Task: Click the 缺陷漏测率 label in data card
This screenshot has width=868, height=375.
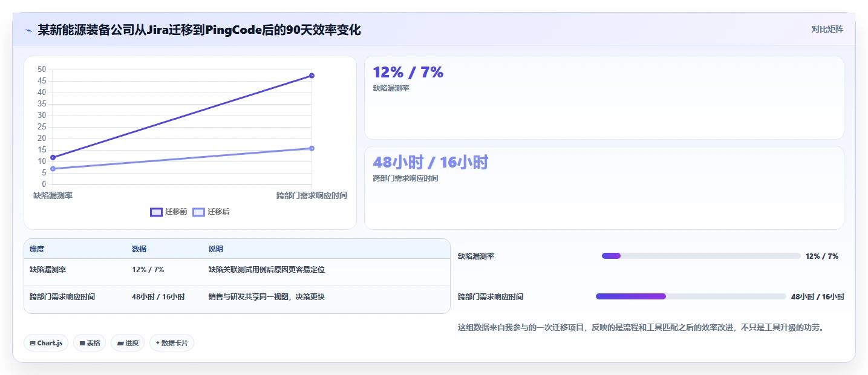Action: (x=391, y=88)
